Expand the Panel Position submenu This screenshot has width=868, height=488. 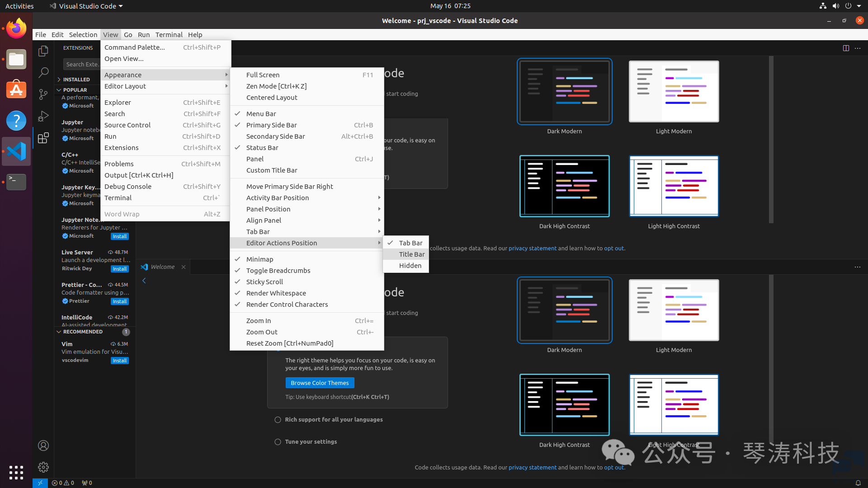tap(307, 209)
